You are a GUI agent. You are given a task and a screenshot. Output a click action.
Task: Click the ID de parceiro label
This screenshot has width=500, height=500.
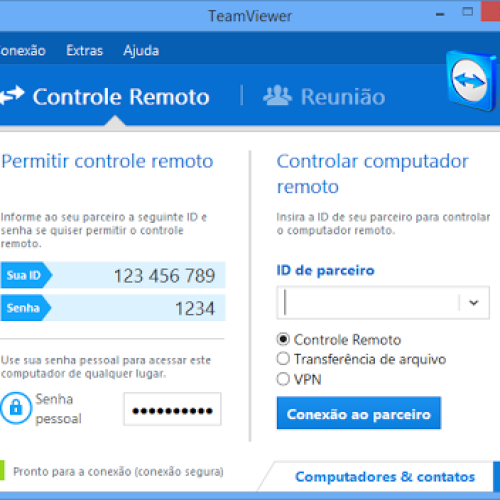[325, 270]
